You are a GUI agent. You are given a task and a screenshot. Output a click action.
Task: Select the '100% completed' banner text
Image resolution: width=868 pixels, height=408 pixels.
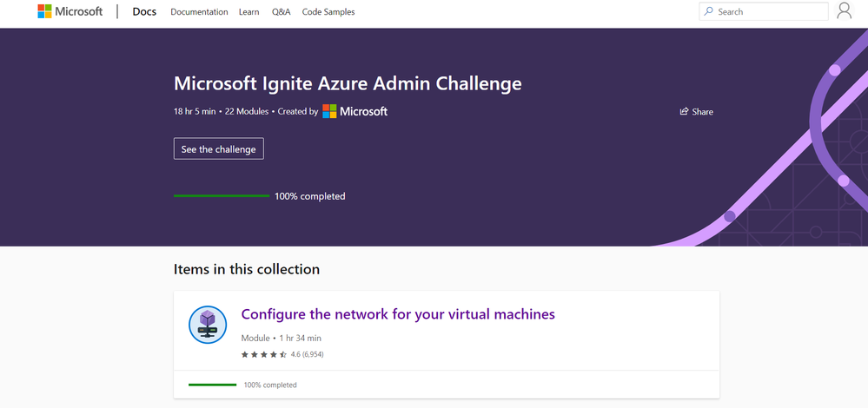click(310, 196)
